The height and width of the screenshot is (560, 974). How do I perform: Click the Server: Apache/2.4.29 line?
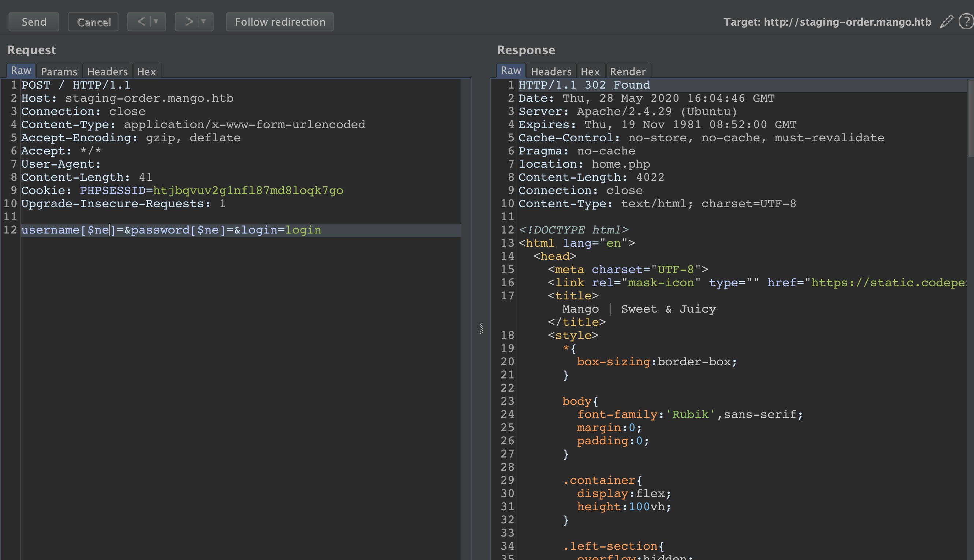628,112
